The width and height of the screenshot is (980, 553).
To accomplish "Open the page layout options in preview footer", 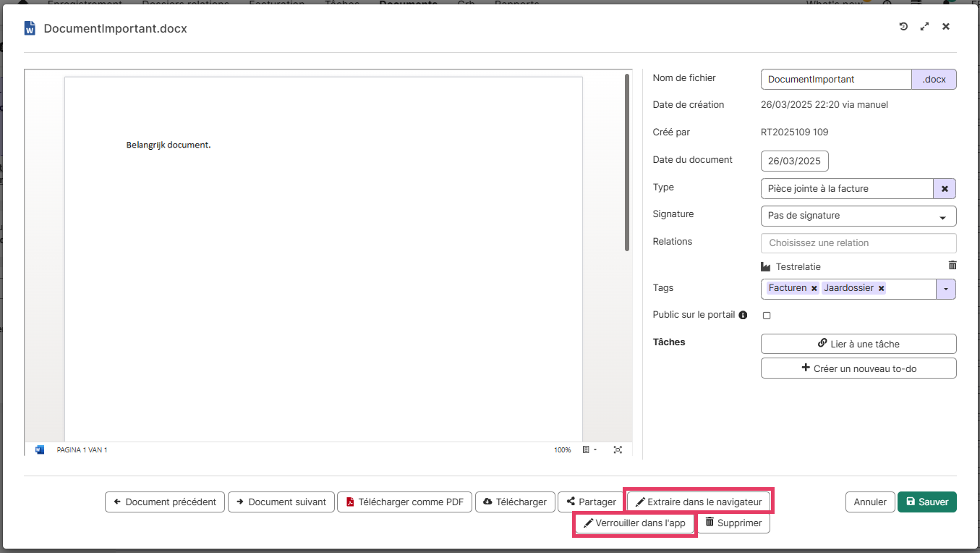I will 589,449.
